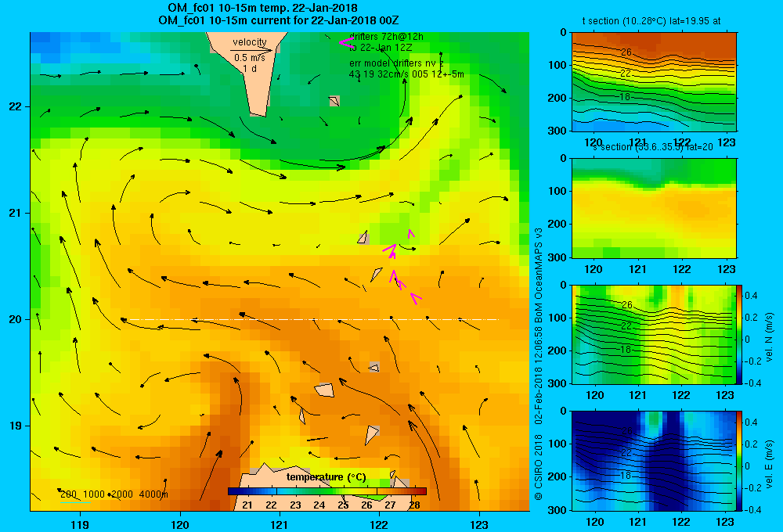783x532 pixels.
Task: Click the velocity scale arrow under 'velocity'
Action: (251, 50)
